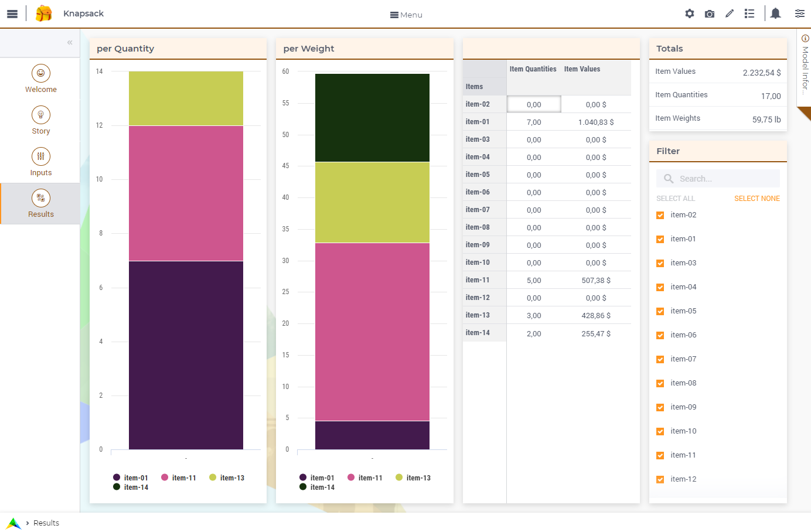The width and height of the screenshot is (811, 532).
Task: Click the purple item-01 bar in per Quantity
Action: pos(186,355)
